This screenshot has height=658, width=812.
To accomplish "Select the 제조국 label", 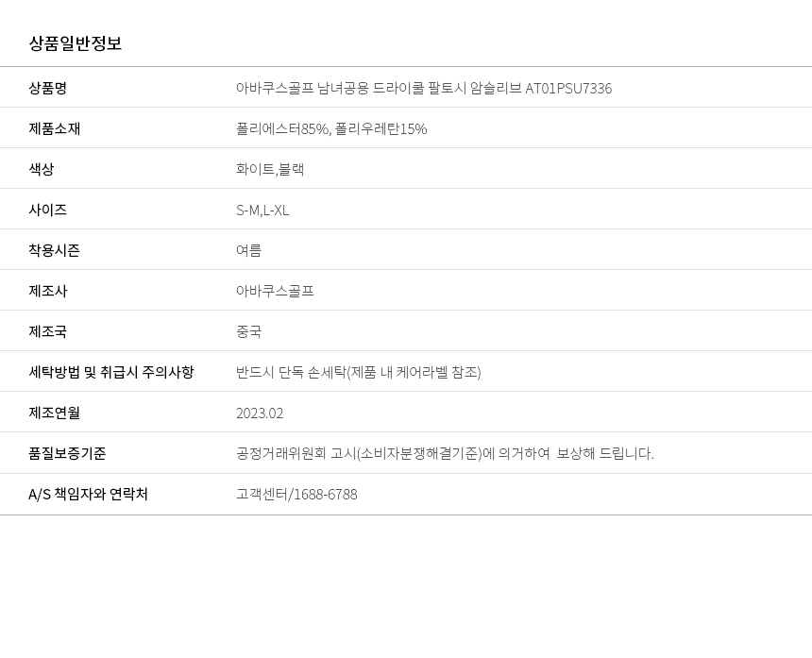I will [47, 331].
